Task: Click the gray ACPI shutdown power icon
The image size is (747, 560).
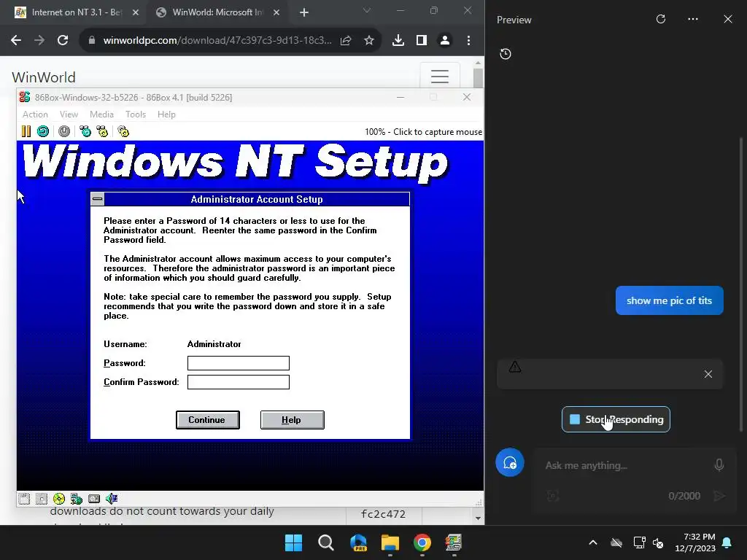Action: point(64,131)
